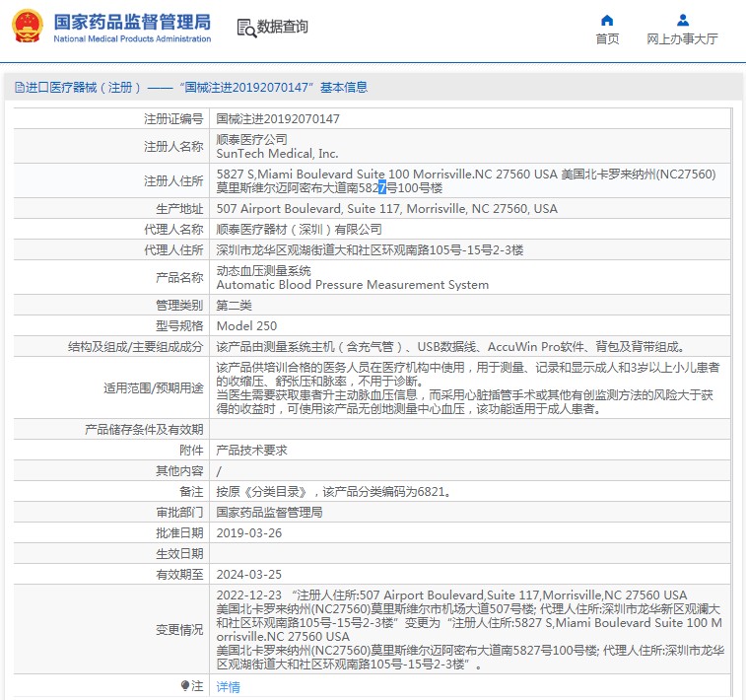The image size is (746, 700).
Task: Click the 首页 home icon
Action: coord(607,21)
